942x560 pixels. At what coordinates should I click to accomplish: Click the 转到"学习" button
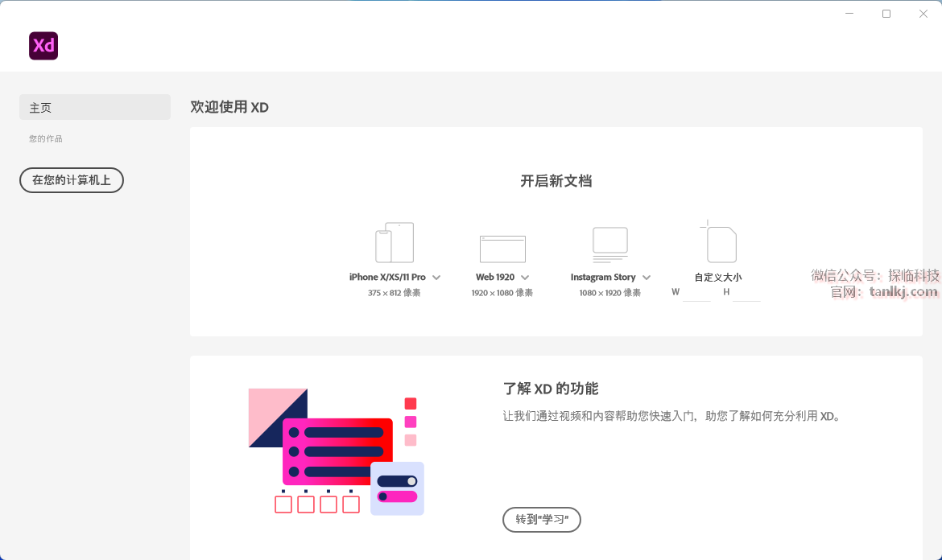pyautogui.click(x=541, y=519)
